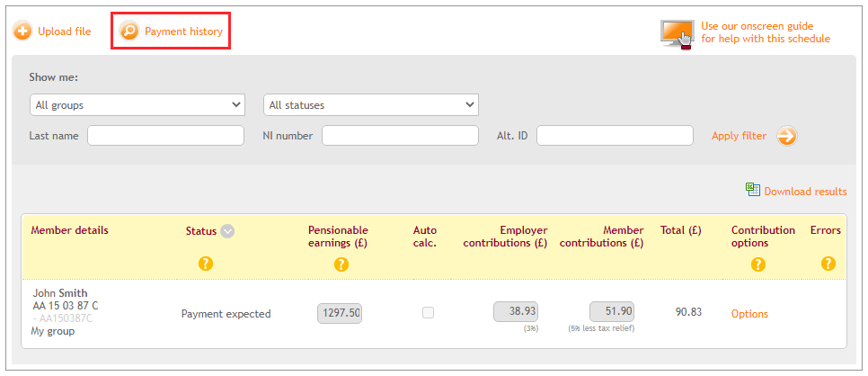Open Options for John Smith

[x=749, y=314]
